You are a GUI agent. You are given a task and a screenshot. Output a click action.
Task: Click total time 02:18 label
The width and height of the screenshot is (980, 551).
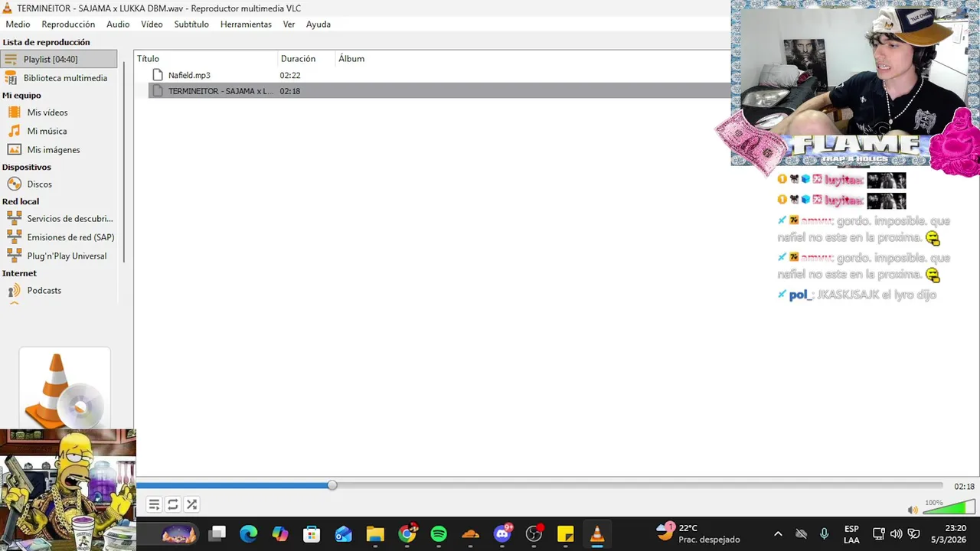[964, 487]
